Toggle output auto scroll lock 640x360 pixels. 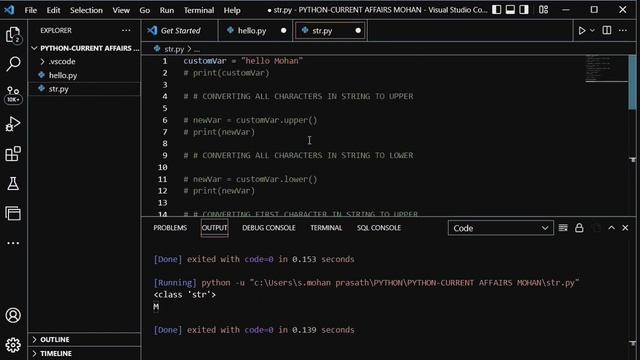click(x=579, y=228)
